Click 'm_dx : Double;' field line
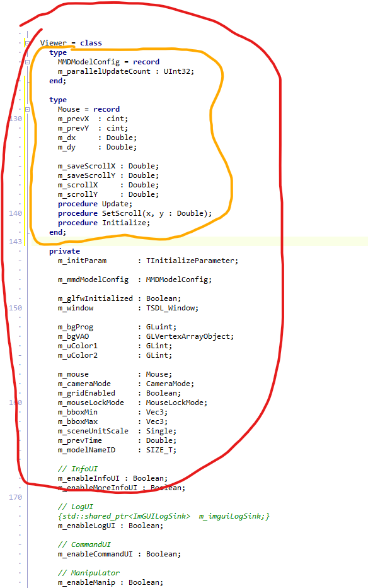The image size is (368, 588). point(97,138)
